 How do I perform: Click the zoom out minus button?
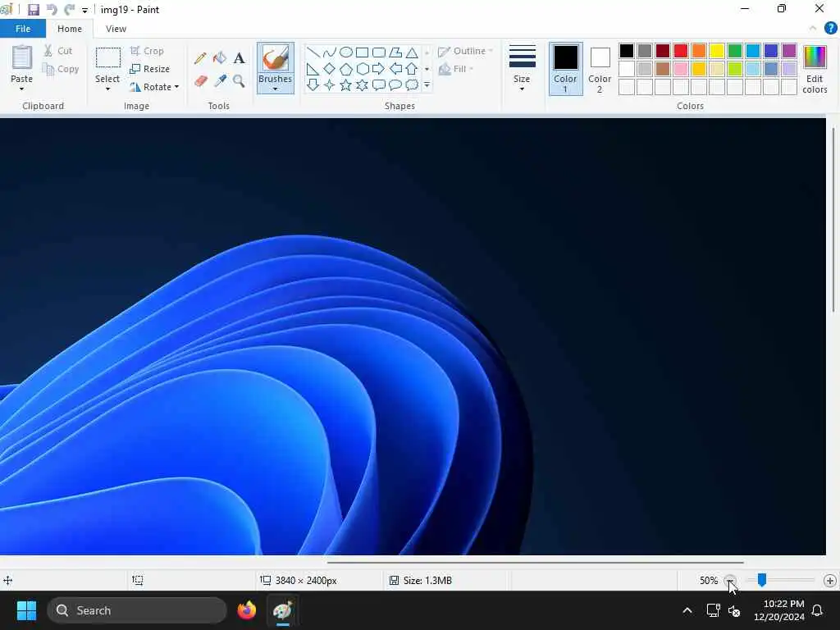point(729,580)
